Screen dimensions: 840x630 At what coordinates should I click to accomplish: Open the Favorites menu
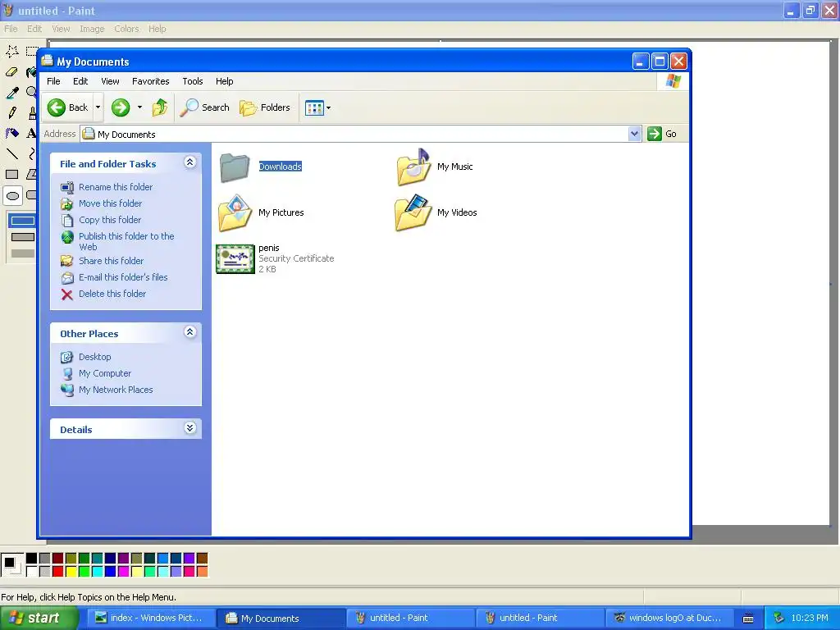tap(151, 81)
